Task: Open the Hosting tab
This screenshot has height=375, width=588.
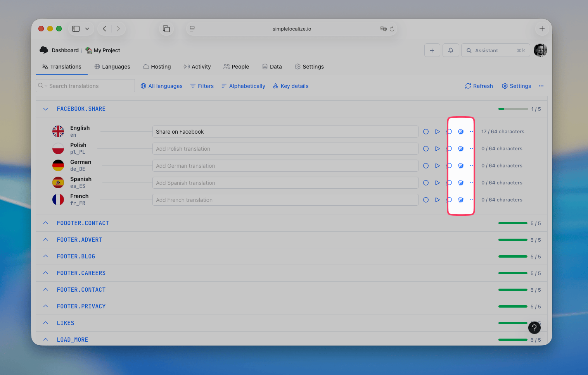Action: [157, 66]
